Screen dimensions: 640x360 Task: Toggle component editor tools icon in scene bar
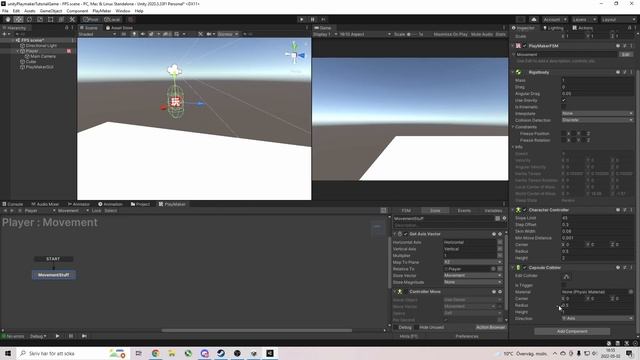click(x=200, y=34)
